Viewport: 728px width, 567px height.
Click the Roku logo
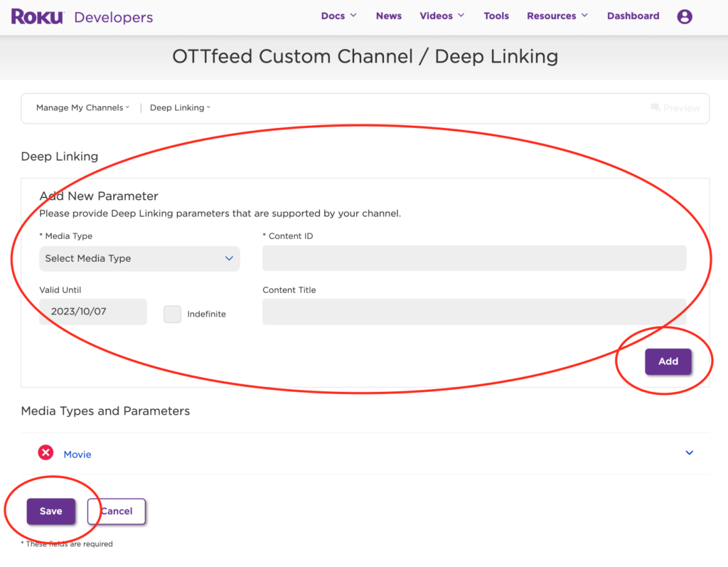pyautogui.click(x=37, y=17)
